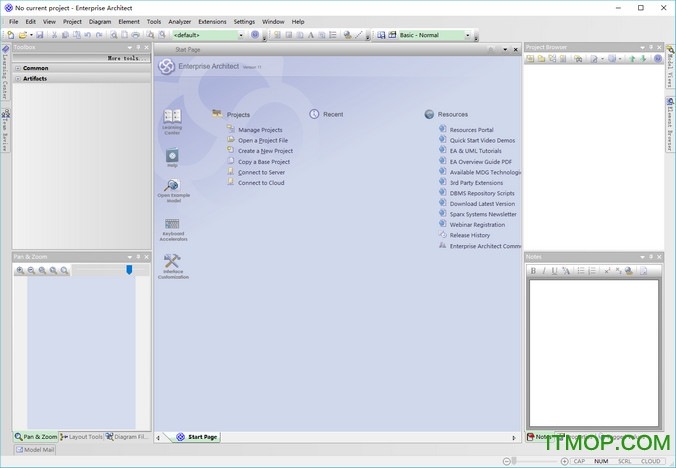The width and height of the screenshot is (676, 468).
Task: Open the Resources Portal link
Action: pyautogui.click(x=472, y=130)
